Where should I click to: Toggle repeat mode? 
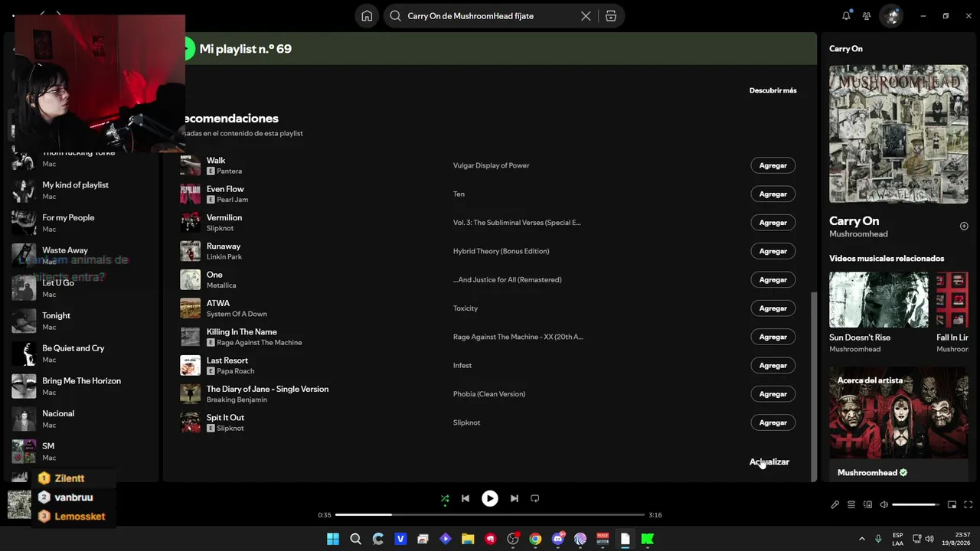[x=535, y=498]
